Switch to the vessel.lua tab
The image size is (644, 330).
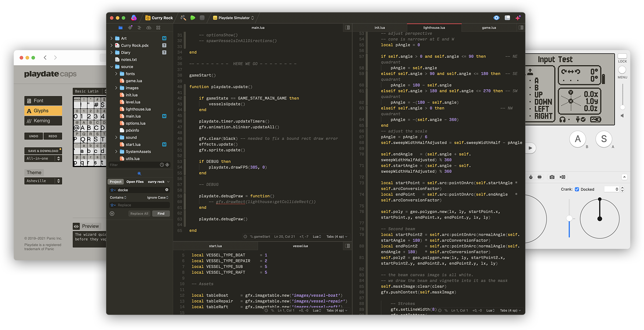(300, 246)
